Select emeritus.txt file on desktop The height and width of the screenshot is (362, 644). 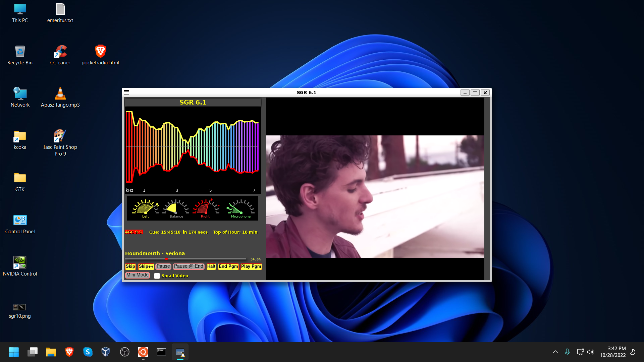pos(60,13)
